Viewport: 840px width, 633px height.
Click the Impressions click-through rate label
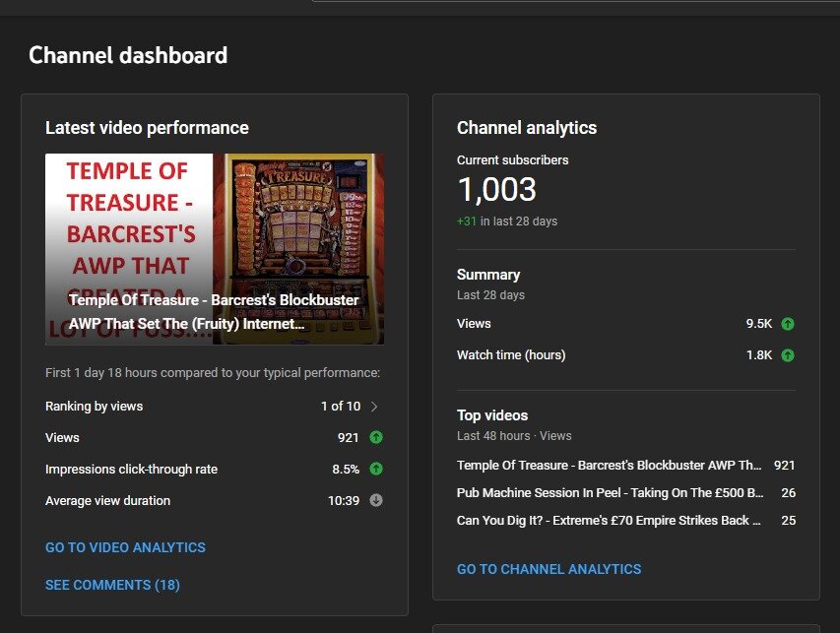tap(131, 470)
